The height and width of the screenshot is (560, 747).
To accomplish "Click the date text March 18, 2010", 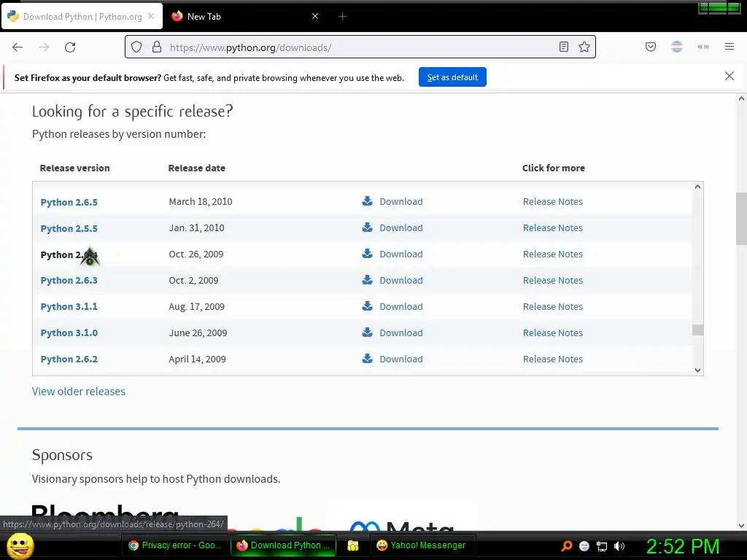I will coord(201,201).
